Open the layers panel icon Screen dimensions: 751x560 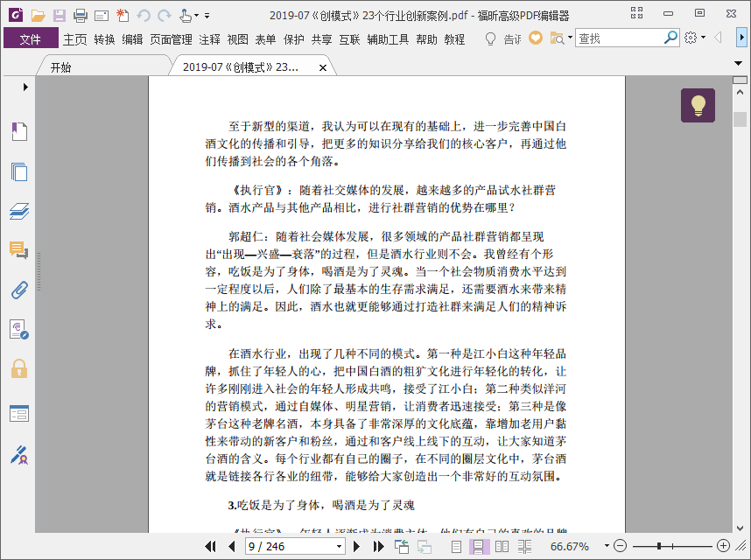19,211
